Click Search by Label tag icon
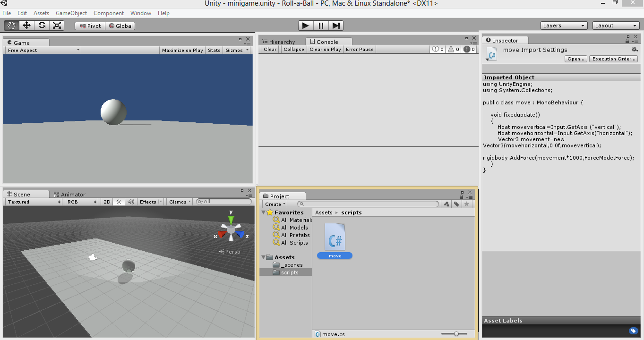 (x=456, y=204)
